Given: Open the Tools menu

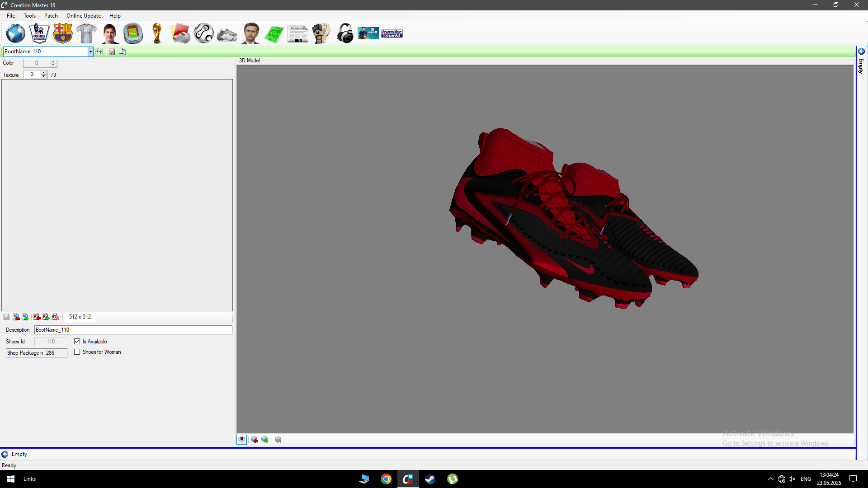Looking at the screenshot, I should [x=29, y=16].
